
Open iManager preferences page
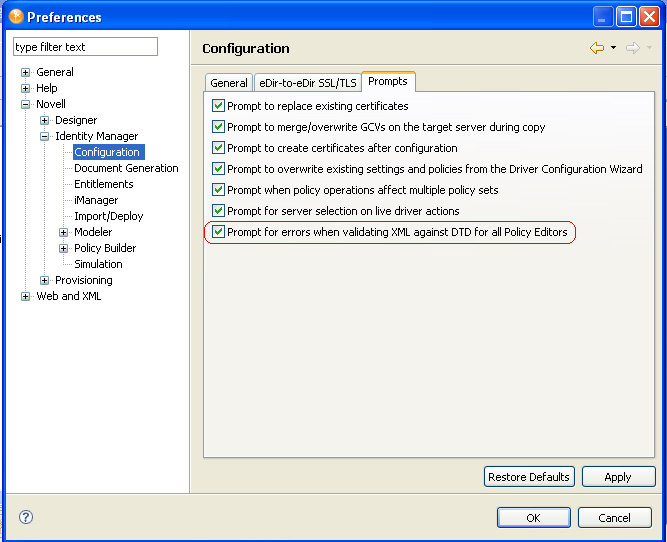coord(96,200)
